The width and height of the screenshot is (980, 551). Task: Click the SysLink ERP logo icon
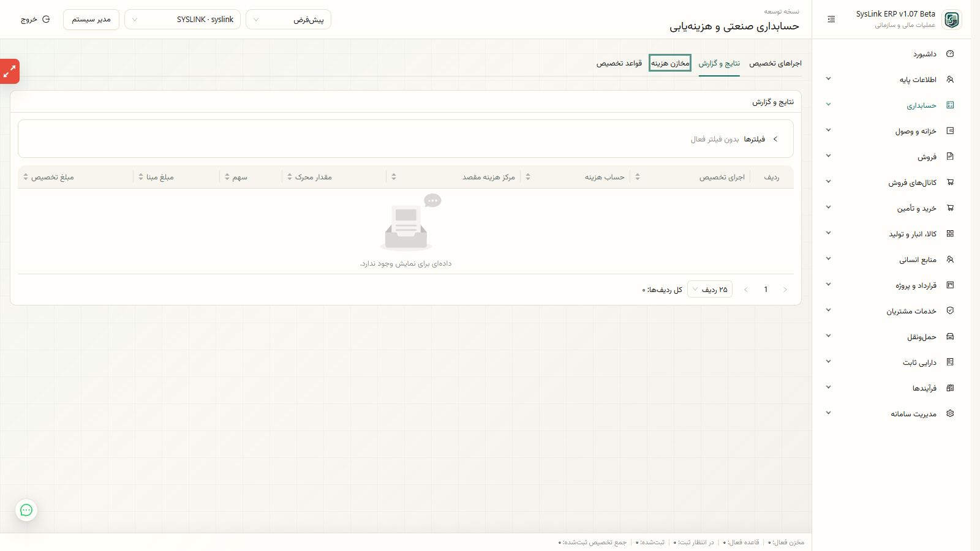(952, 20)
